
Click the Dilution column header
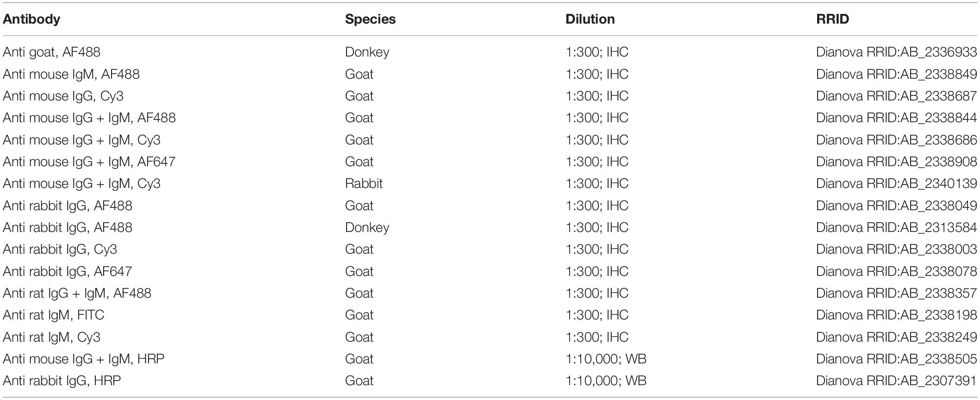click(x=590, y=19)
